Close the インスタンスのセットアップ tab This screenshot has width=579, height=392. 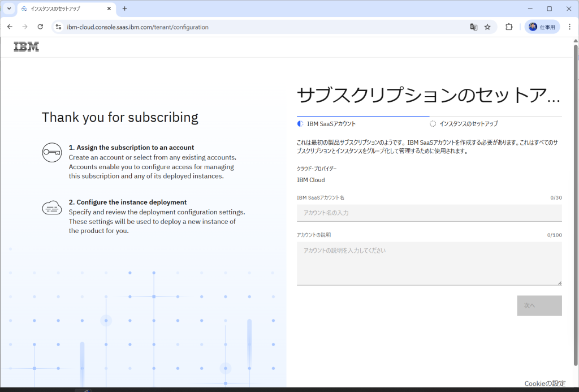(109, 8)
